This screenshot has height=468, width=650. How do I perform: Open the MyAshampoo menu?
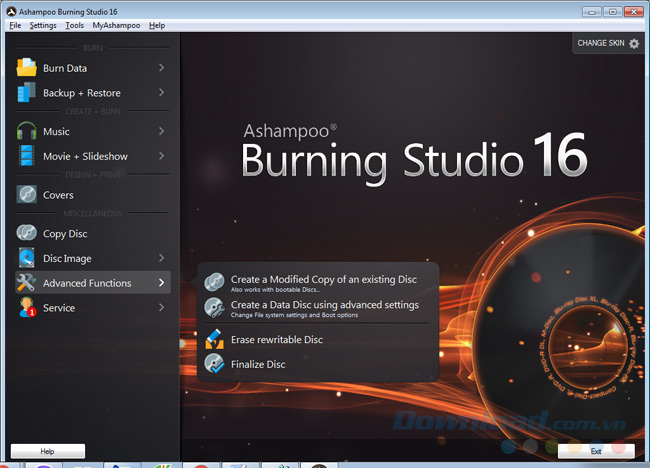click(117, 25)
